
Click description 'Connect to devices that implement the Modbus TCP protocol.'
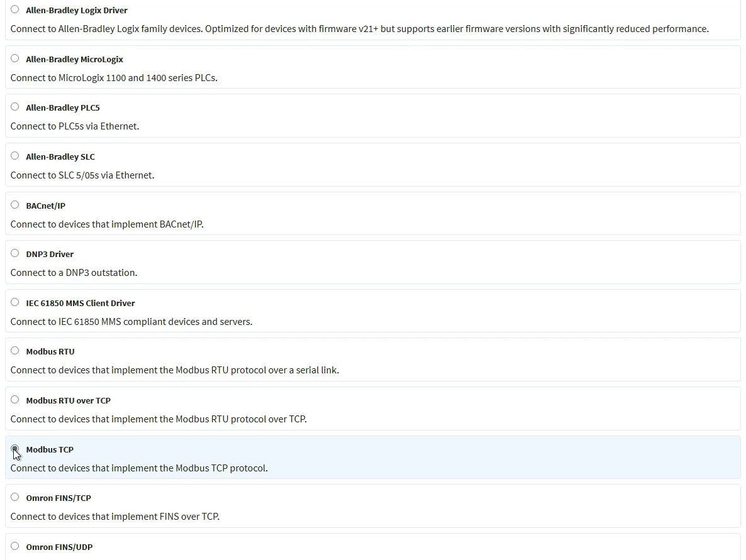tap(139, 468)
